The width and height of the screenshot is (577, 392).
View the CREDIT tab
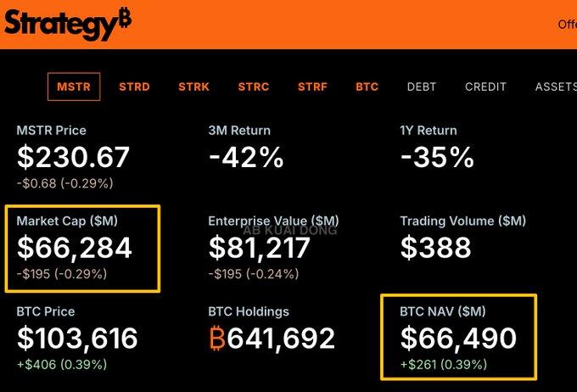[x=485, y=87]
